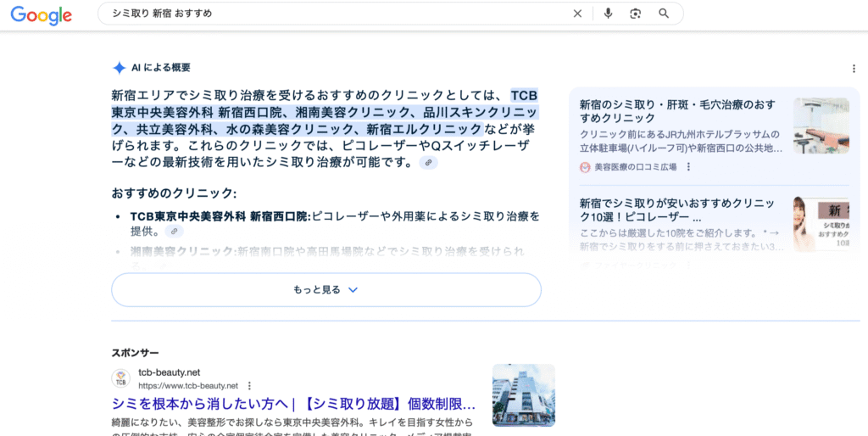Open three-dot menu next to tcb-beauty.net URL
The width and height of the screenshot is (868, 436).
pos(250,386)
